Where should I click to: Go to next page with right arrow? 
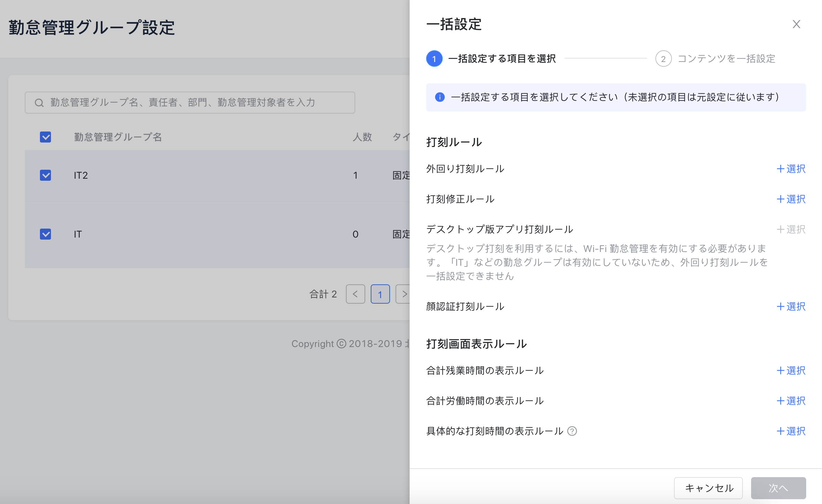coord(404,294)
